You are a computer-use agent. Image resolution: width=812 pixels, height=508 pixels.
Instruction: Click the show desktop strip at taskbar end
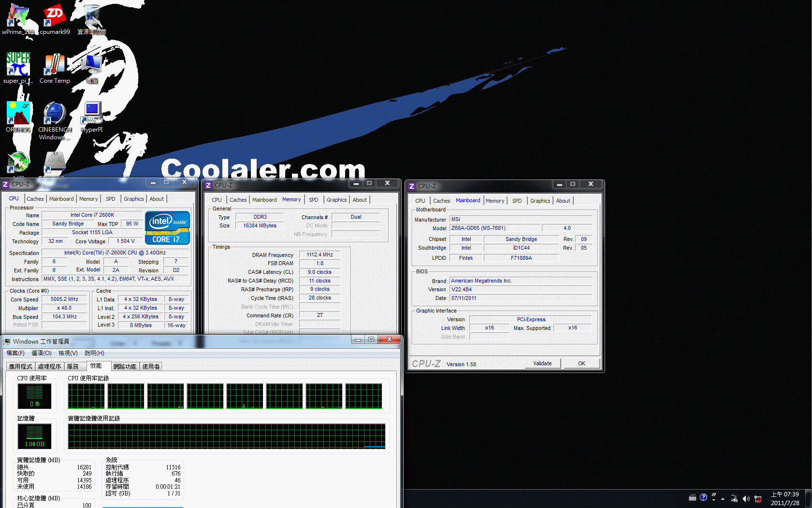click(x=809, y=499)
